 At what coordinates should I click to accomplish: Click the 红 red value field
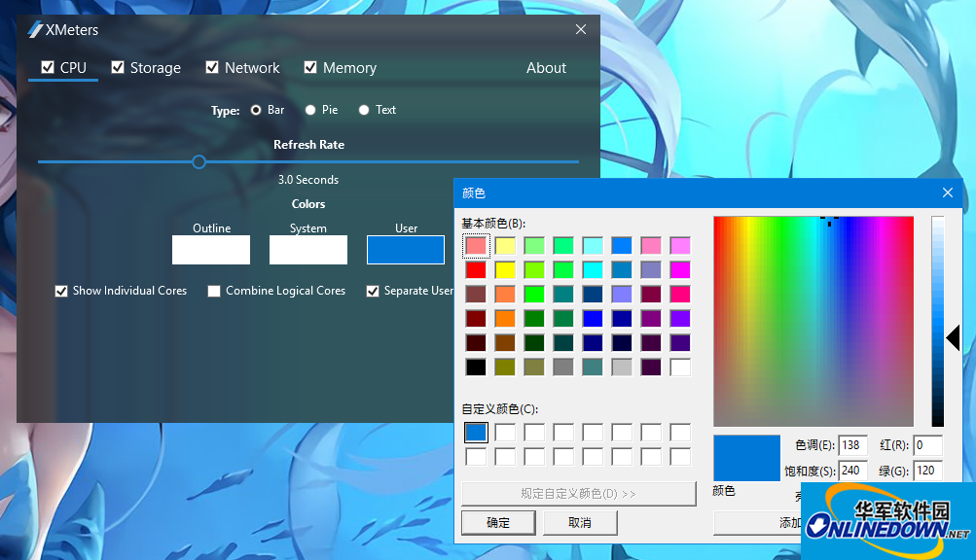click(x=927, y=445)
